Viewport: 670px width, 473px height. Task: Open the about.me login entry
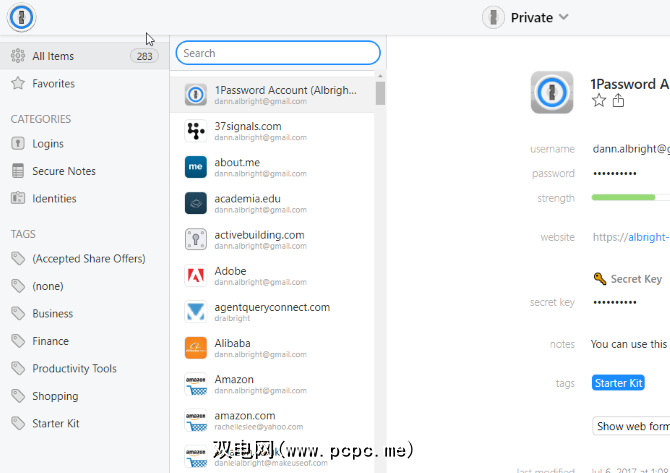pyautogui.click(x=272, y=167)
